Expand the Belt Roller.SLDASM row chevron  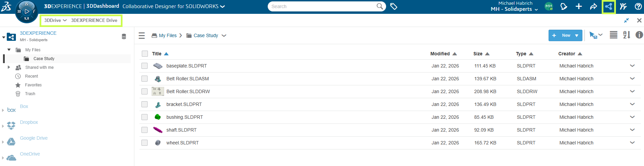[632, 79]
